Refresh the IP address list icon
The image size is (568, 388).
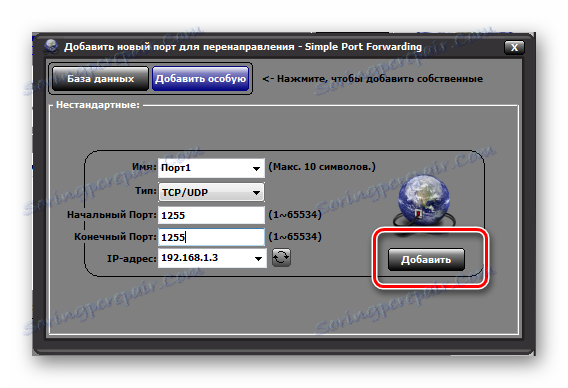281,258
